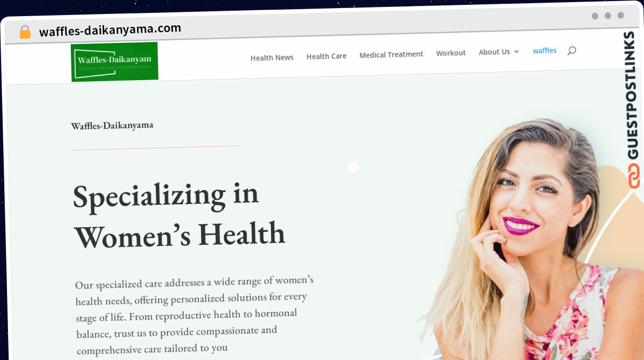Click the Waffles-Daikanyama subtitle text

tap(112, 126)
